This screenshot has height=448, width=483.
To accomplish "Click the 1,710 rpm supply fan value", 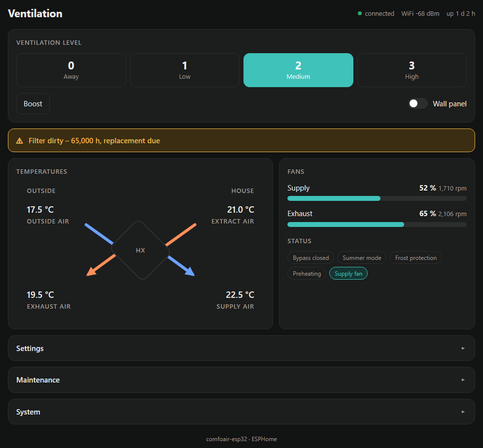I will 452,188.
